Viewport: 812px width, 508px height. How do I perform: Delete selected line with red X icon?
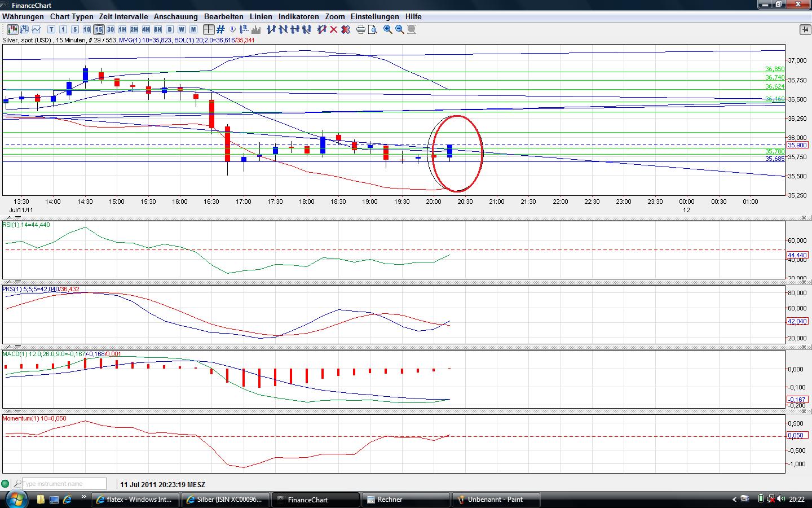tap(334, 29)
